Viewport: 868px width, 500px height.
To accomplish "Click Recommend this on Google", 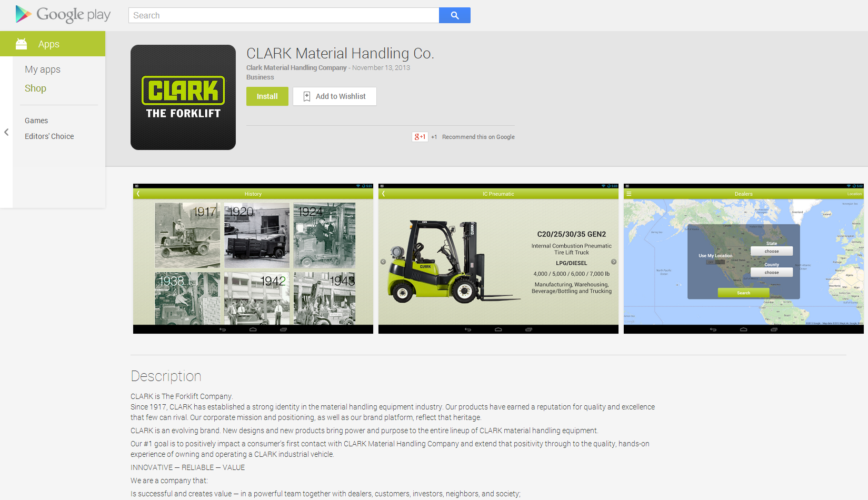I will click(x=477, y=136).
